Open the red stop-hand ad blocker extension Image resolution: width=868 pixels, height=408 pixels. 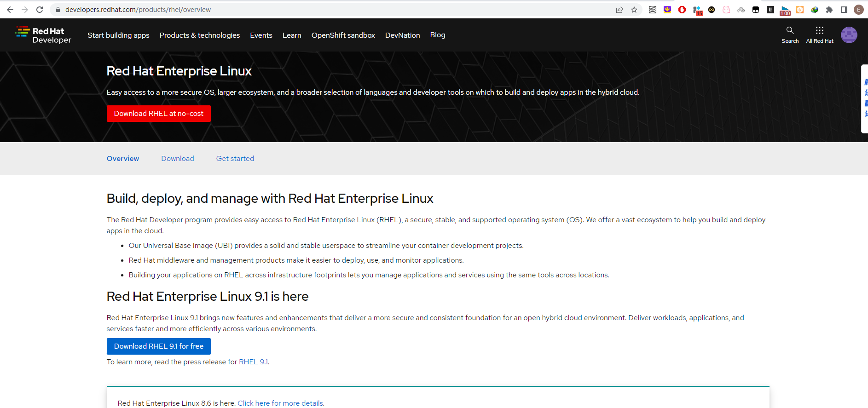coord(682,10)
